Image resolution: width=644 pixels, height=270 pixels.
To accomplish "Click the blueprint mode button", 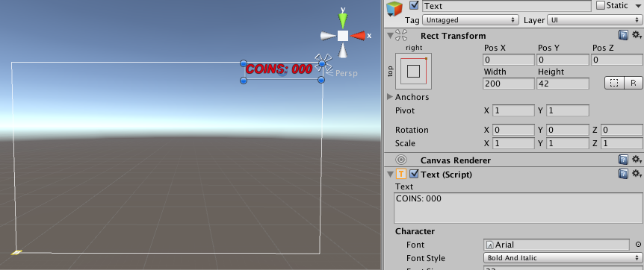I will [614, 83].
